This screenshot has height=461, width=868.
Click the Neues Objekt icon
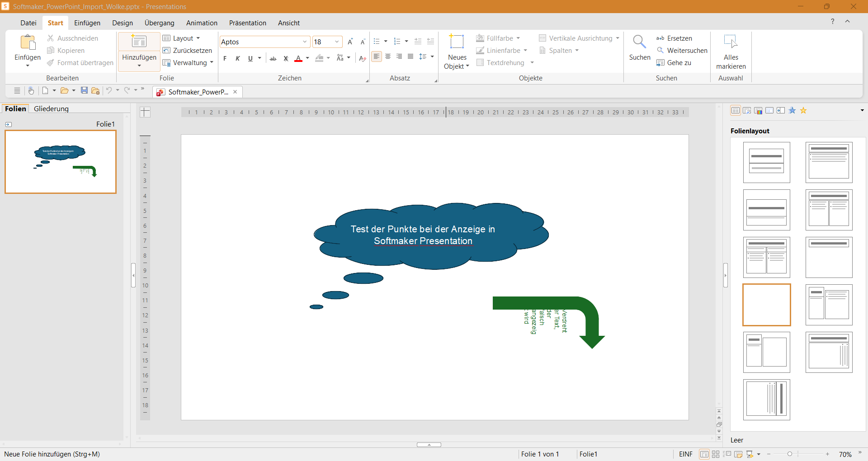point(457,42)
